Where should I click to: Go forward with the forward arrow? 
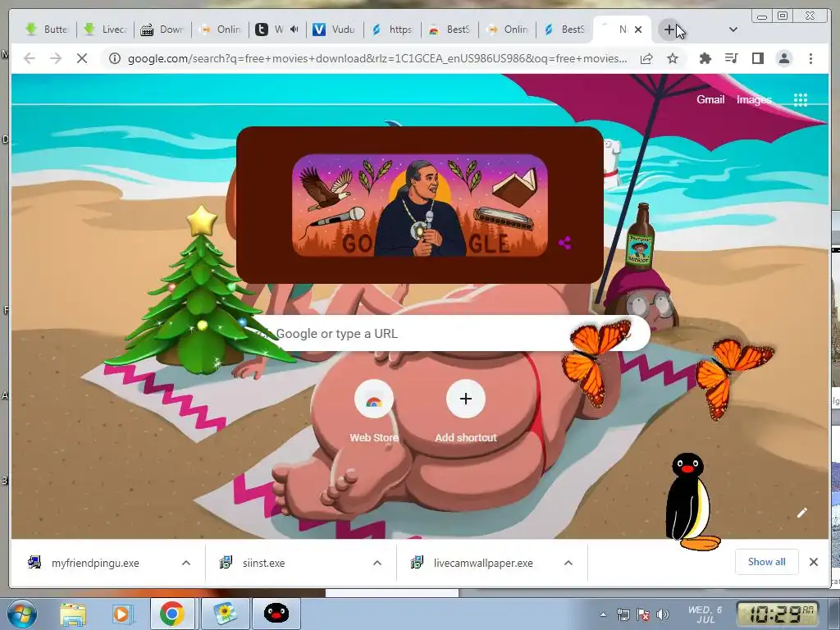[x=56, y=58]
